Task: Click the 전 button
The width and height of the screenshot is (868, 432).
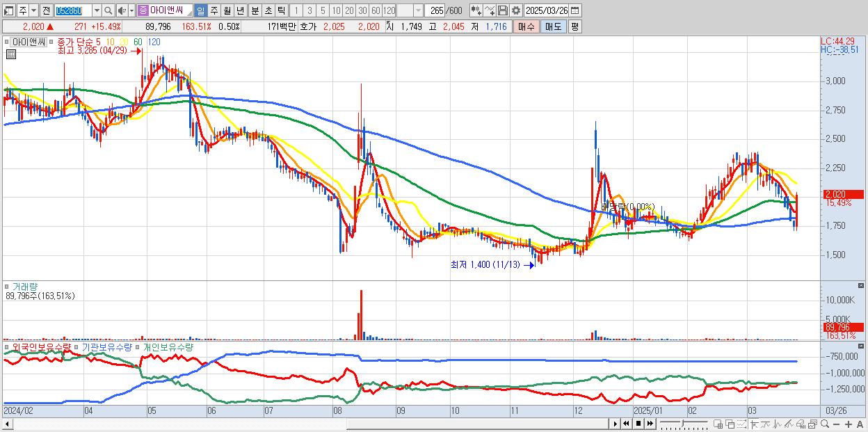Action: click(46, 10)
